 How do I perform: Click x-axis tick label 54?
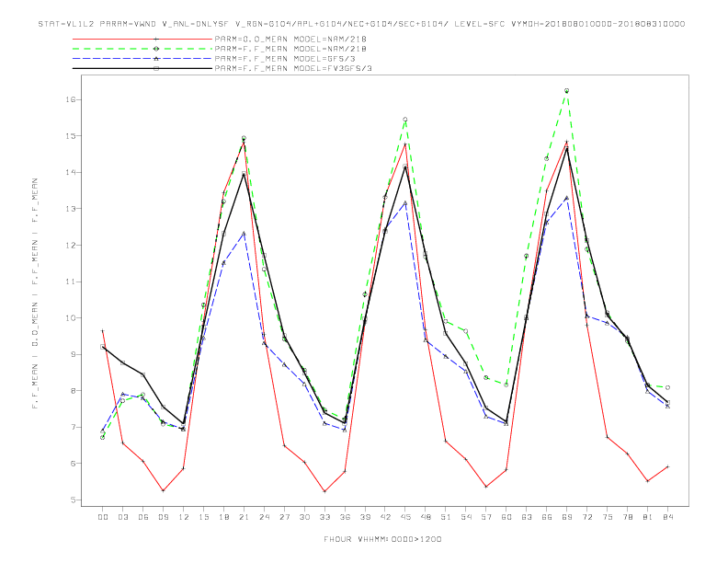pyautogui.click(x=466, y=517)
